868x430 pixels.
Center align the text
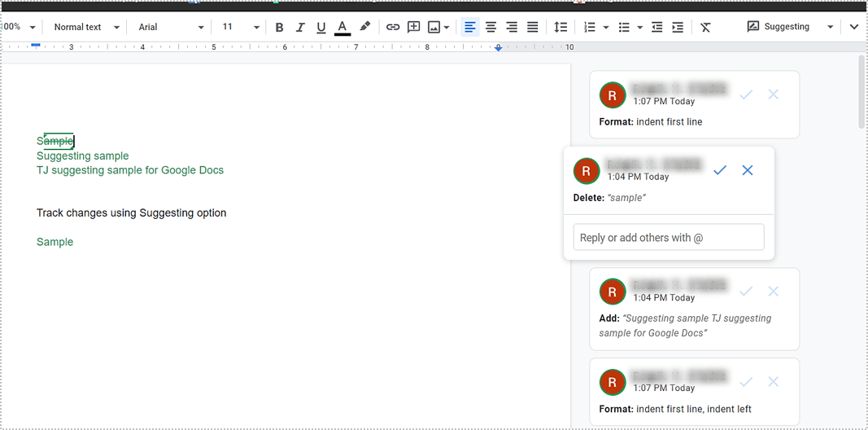pyautogui.click(x=491, y=27)
